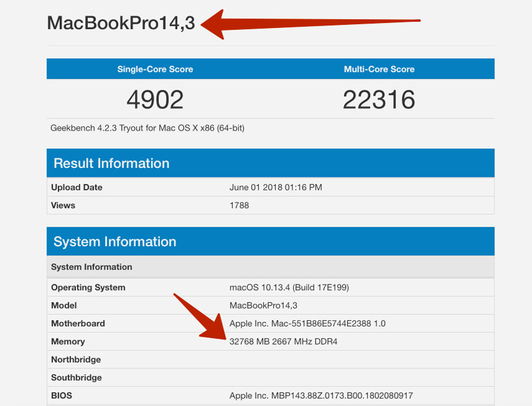
Task: Click the Upload Date label
Action: (x=76, y=188)
